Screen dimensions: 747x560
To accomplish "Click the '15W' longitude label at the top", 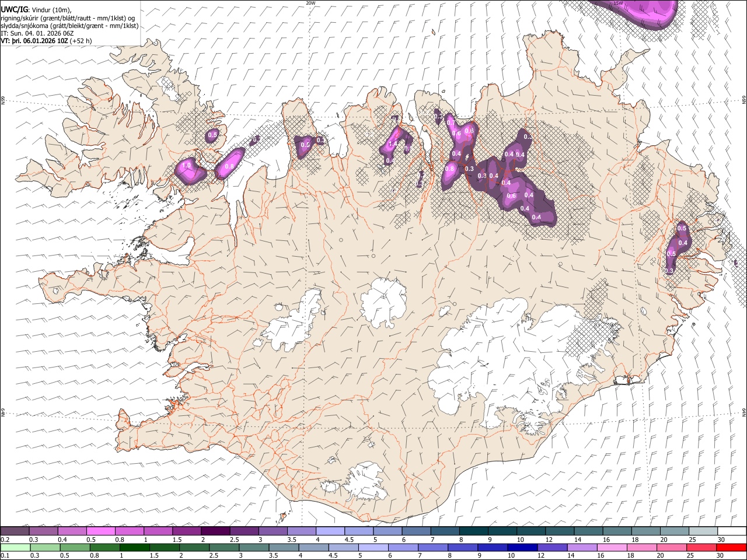I will click(x=618, y=3).
